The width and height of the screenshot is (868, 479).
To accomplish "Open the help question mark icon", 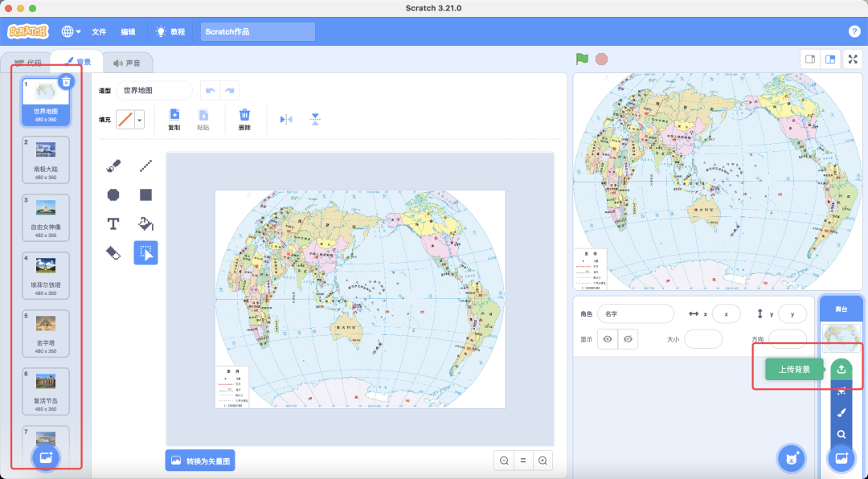I will (854, 31).
